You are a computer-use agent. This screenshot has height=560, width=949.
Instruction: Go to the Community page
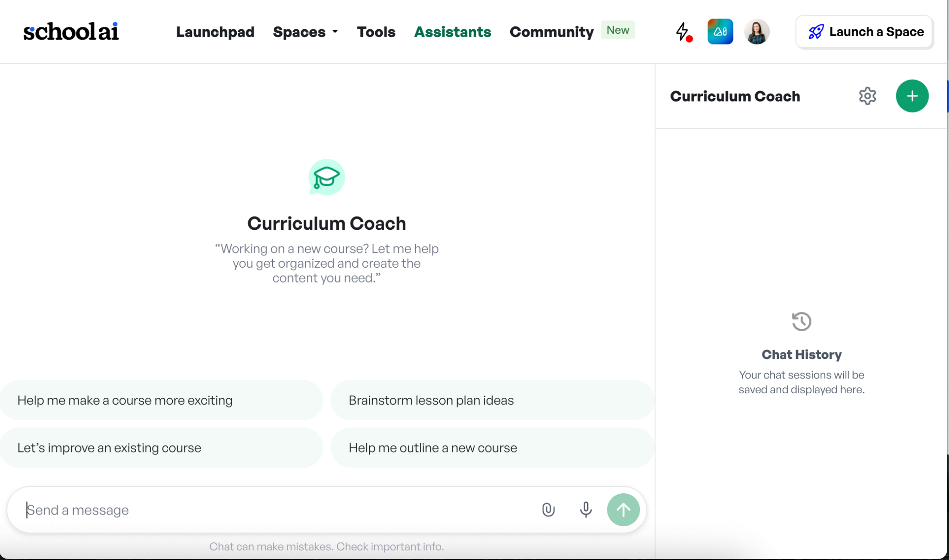click(x=551, y=32)
